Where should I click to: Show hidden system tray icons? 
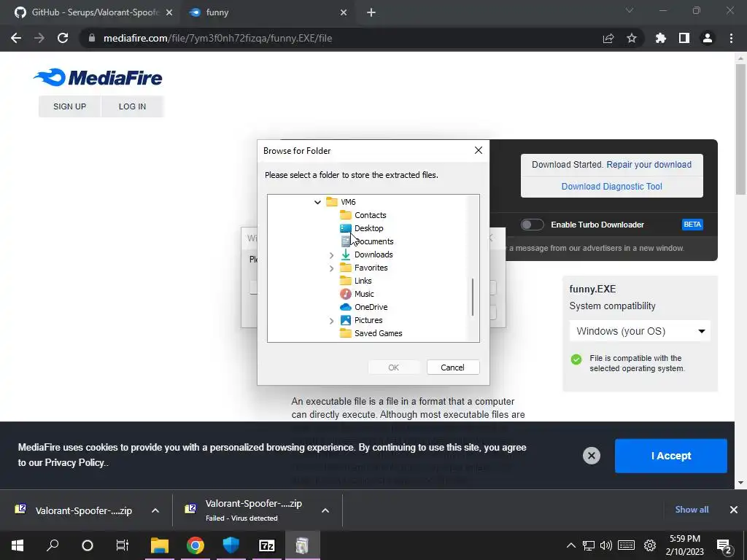pyautogui.click(x=570, y=545)
